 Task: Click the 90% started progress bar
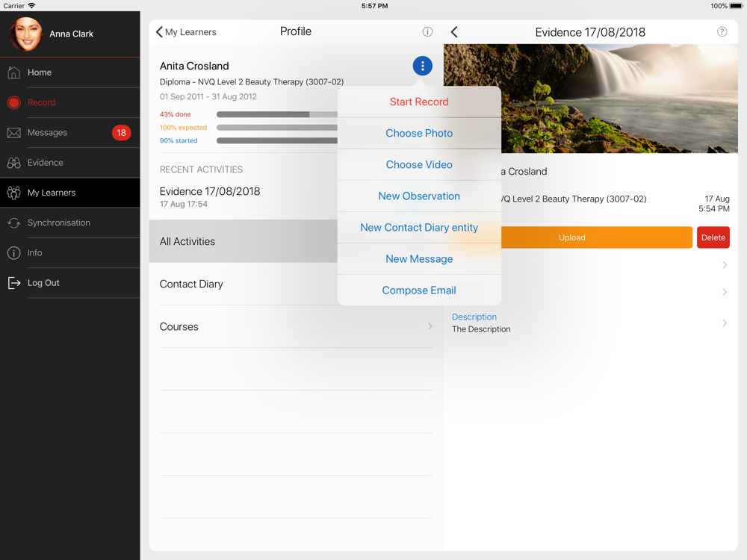click(277, 140)
